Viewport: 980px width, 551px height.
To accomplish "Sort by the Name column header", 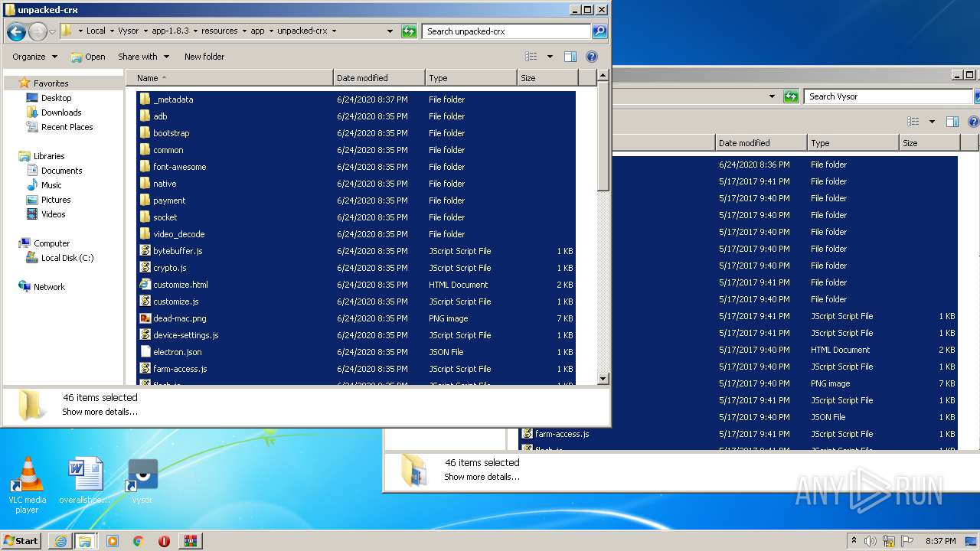I will coord(230,78).
